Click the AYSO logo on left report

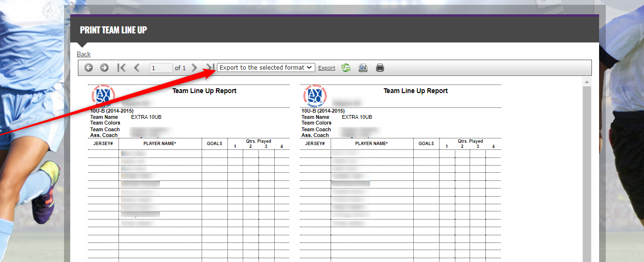pyautogui.click(x=100, y=96)
